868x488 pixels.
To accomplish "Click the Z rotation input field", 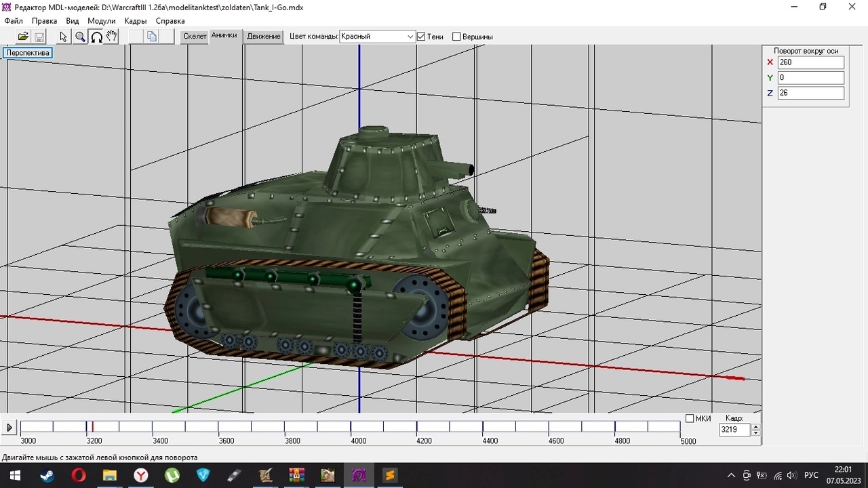I will tap(810, 93).
